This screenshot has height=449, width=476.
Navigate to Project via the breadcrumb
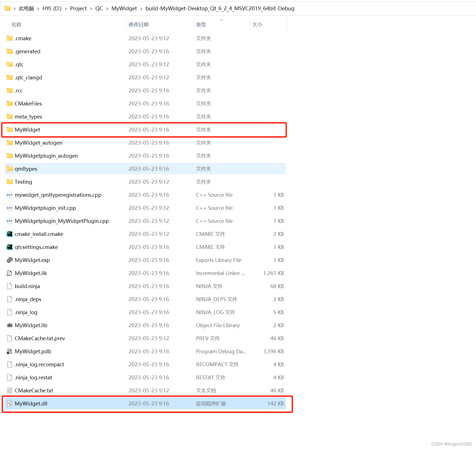pos(78,8)
